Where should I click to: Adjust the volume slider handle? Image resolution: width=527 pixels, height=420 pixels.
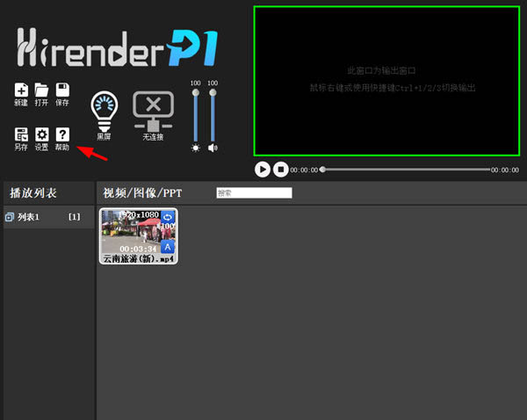(x=213, y=92)
